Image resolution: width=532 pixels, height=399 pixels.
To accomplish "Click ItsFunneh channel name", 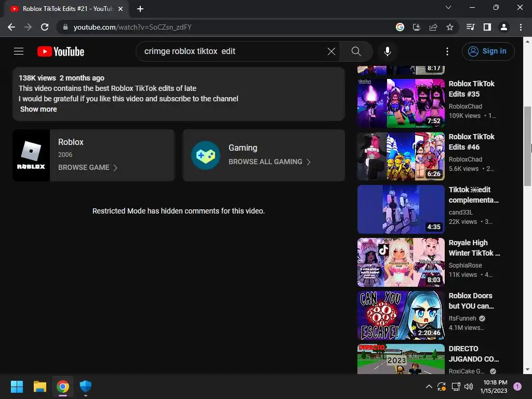I will (x=462, y=318).
